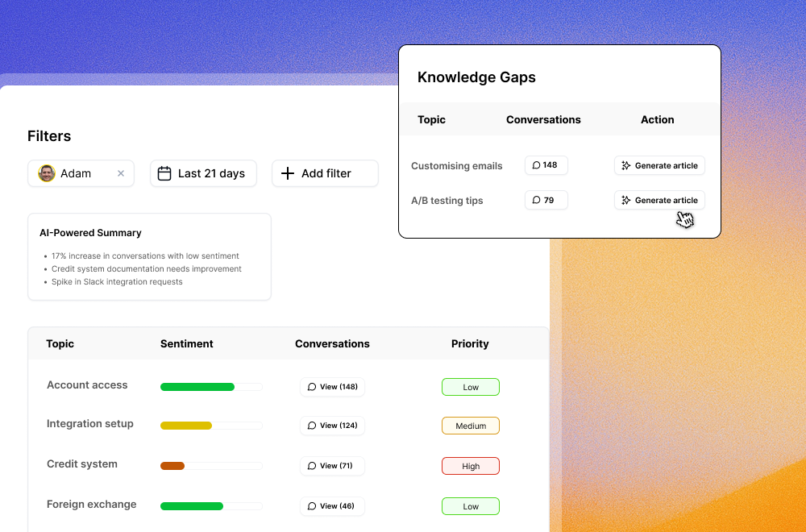Click sparkle icon in Customising emails row
The height and width of the screenshot is (532, 806).
click(x=625, y=165)
